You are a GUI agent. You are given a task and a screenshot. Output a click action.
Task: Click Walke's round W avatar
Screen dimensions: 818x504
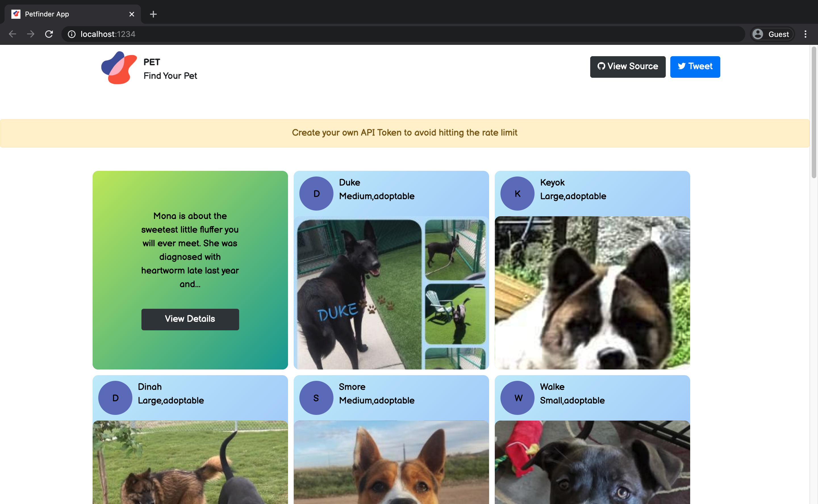(517, 398)
